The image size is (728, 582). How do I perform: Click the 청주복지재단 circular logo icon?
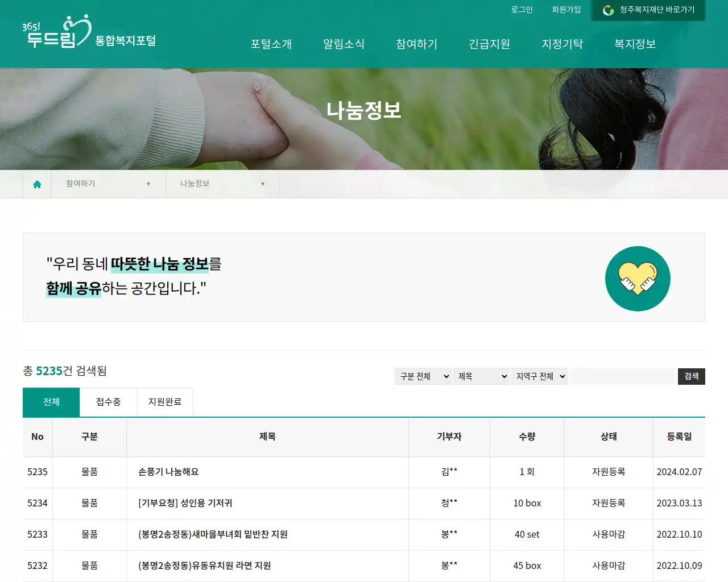608,10
